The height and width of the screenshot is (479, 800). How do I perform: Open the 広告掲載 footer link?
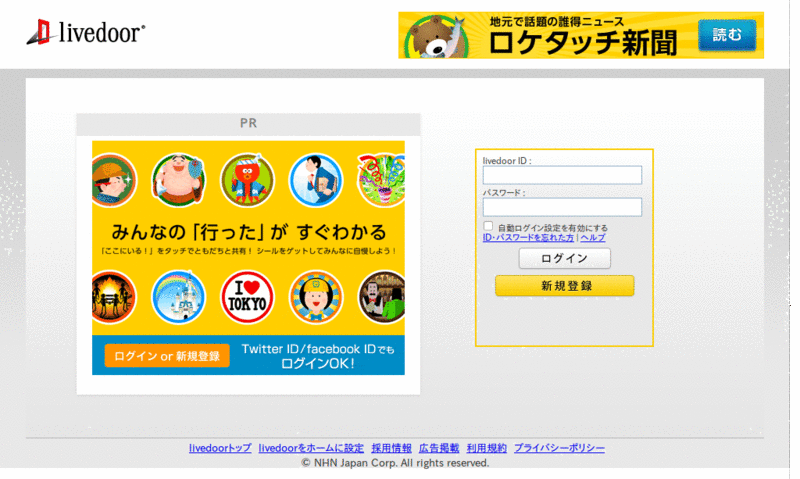(x=439, y=448)
